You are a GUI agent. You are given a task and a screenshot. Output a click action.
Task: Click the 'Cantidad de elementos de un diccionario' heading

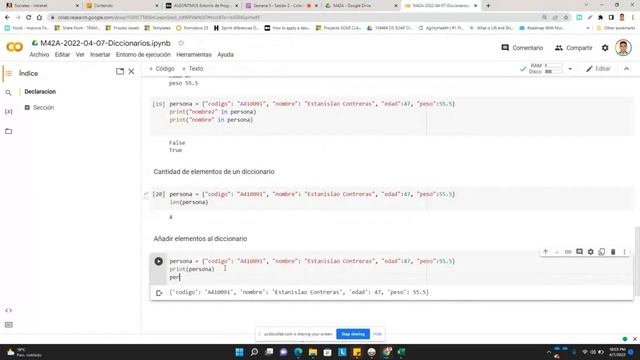click(x=214, y=172)
